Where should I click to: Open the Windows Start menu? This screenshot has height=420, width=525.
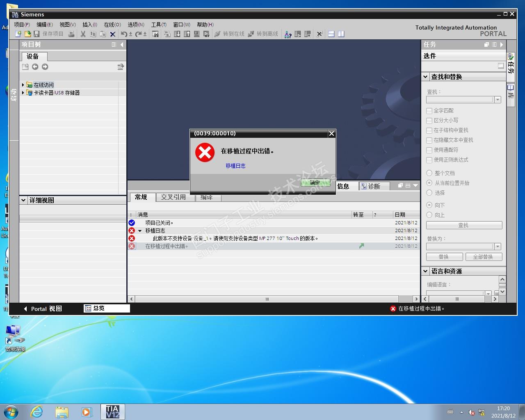point(11,411)
